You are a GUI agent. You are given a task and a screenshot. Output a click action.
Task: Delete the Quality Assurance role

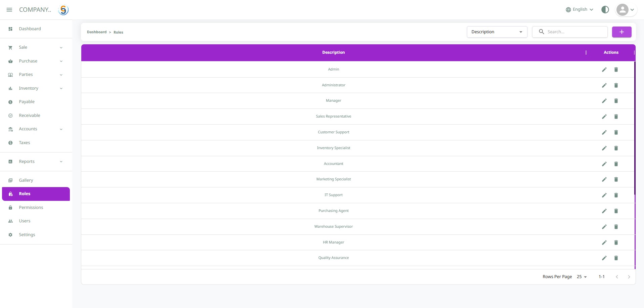pyautogui.click(x=616, y=258)
